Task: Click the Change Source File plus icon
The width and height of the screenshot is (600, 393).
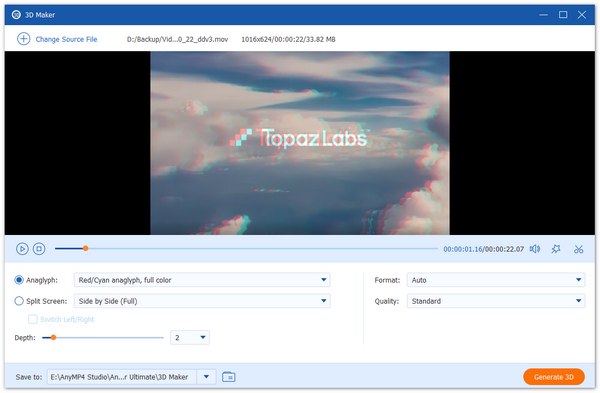Action: coord(23,39)
